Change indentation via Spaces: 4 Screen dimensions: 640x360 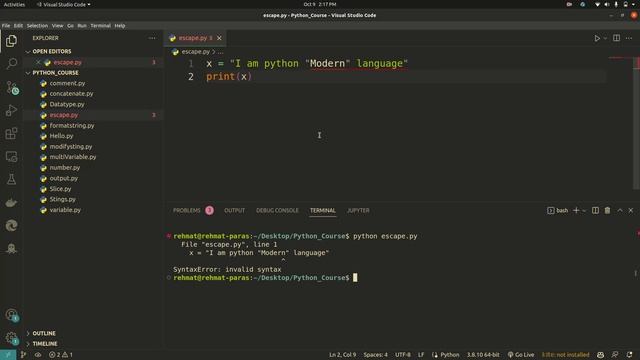[x=376, y=355]
